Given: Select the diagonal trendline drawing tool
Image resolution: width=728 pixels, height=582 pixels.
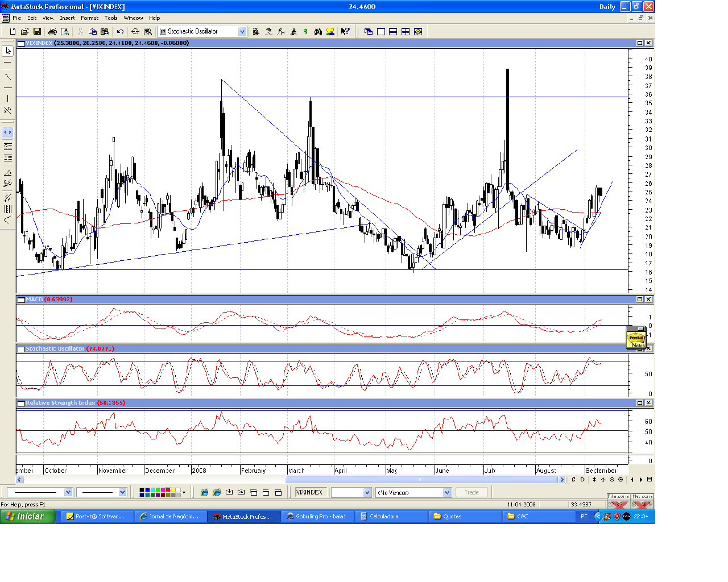Looking at the screenshot, I should click(x=8, y=76).
